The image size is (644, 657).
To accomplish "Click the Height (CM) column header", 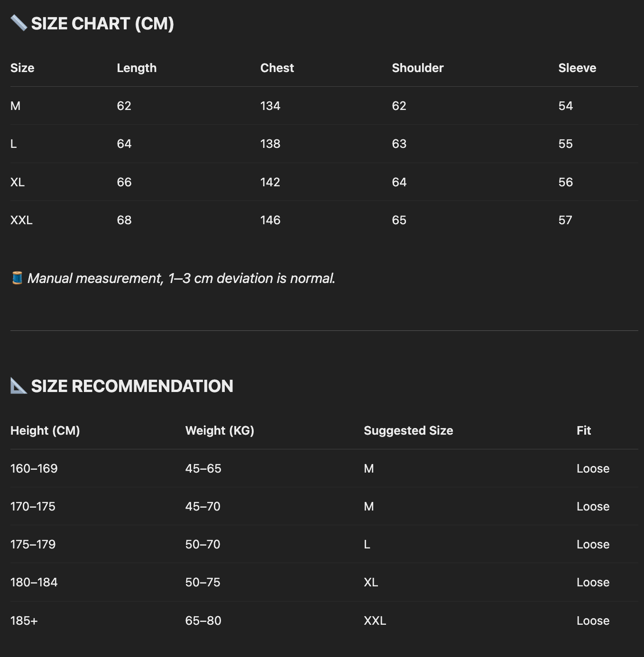I will tap(45, 430).
